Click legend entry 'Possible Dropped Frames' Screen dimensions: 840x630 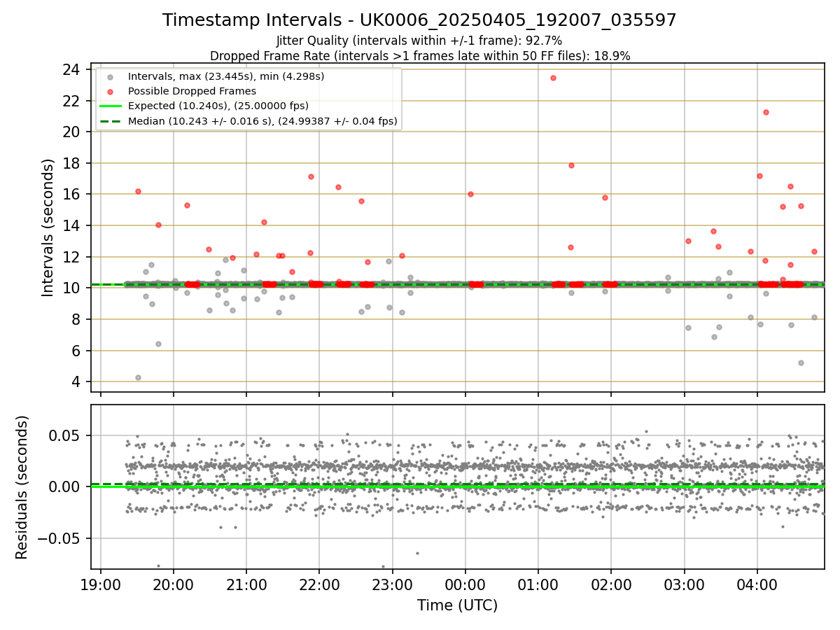pyautogui.click(x=192, y=91)
